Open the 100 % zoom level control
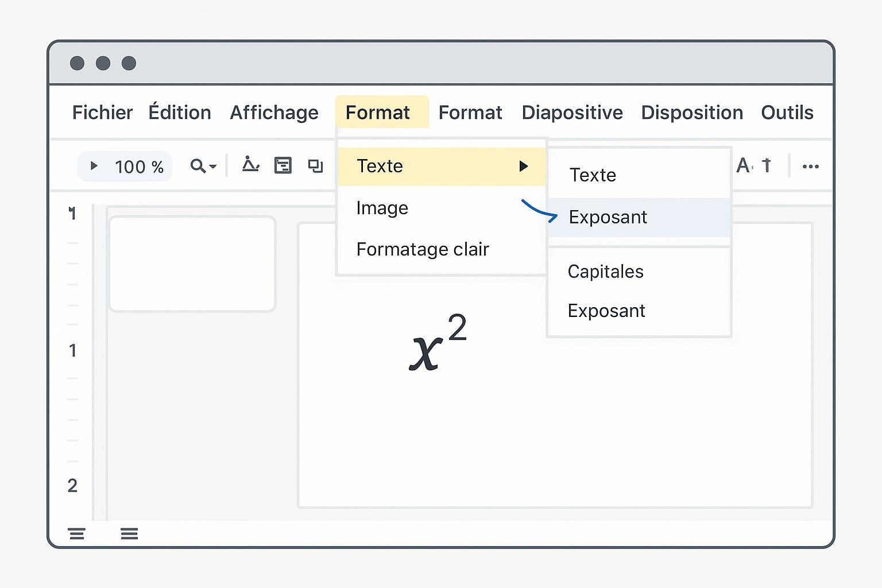The height and width of the screenshot is (588, 882). click(139, 167)
